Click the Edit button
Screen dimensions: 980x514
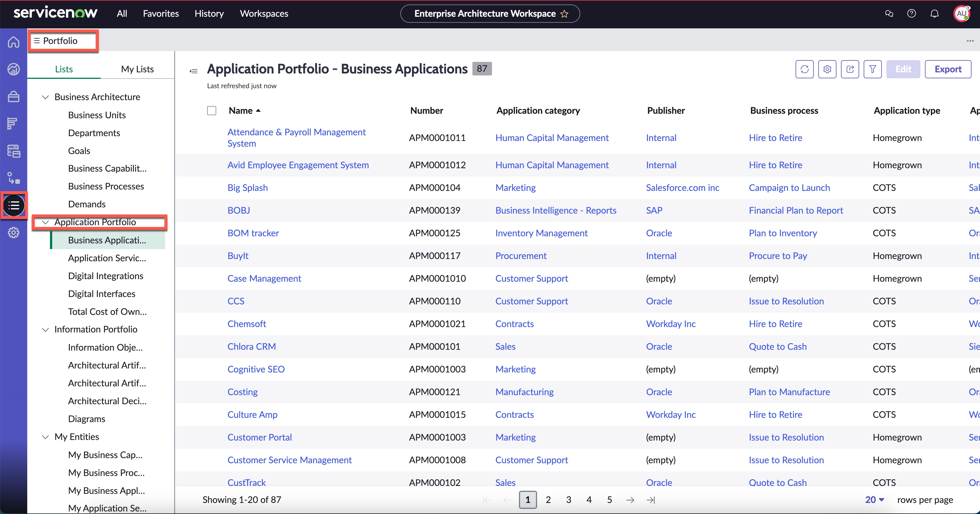(903, 69)
